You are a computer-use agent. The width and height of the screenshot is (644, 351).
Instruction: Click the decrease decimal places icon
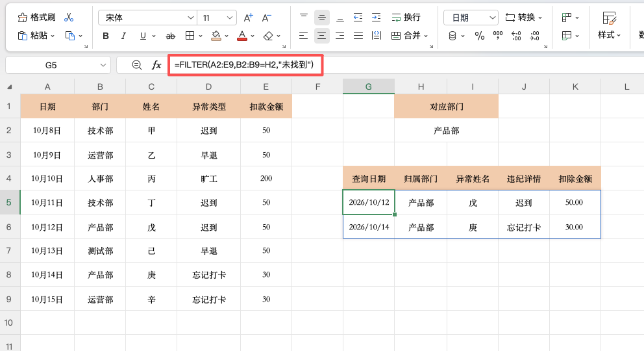point(534,36)
